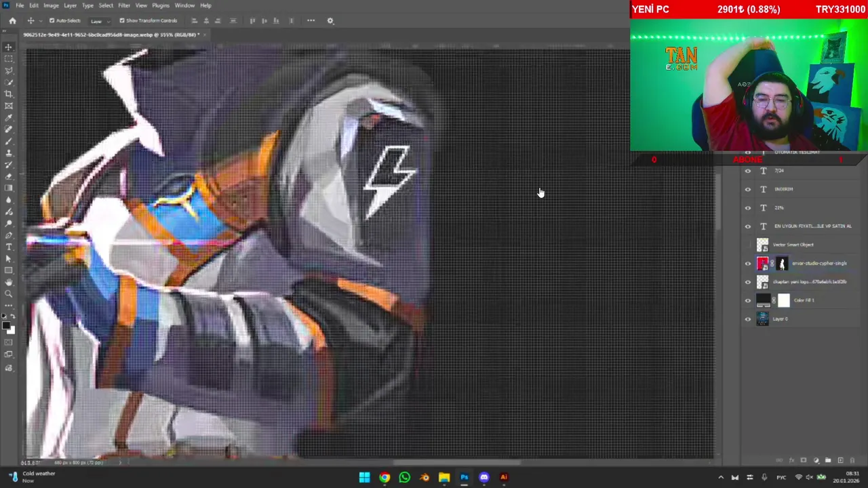Screen dimensions: 868x488
Task: Select the Eyedropper tool
Action: pyautogui.click(x=9, y=117)
